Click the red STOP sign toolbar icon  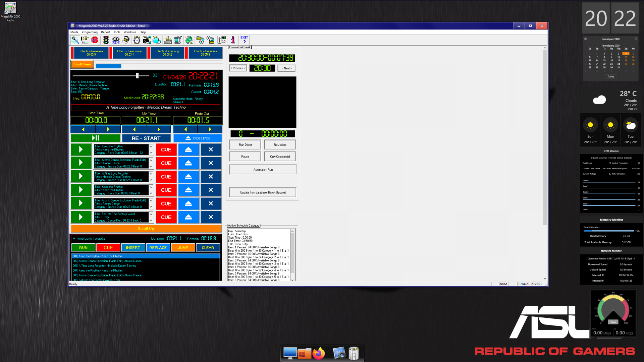click(95, 40)
